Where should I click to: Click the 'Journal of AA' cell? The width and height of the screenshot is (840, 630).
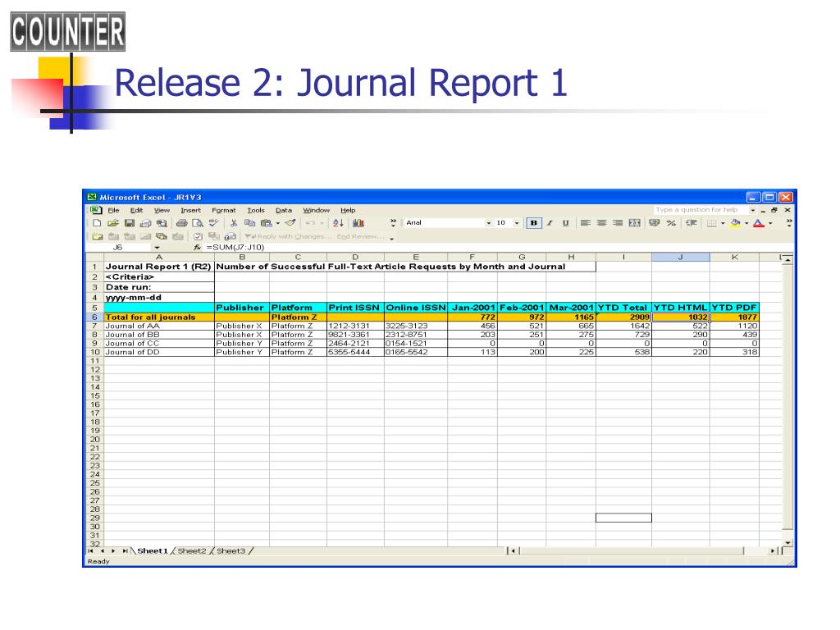tap(159, 326)
